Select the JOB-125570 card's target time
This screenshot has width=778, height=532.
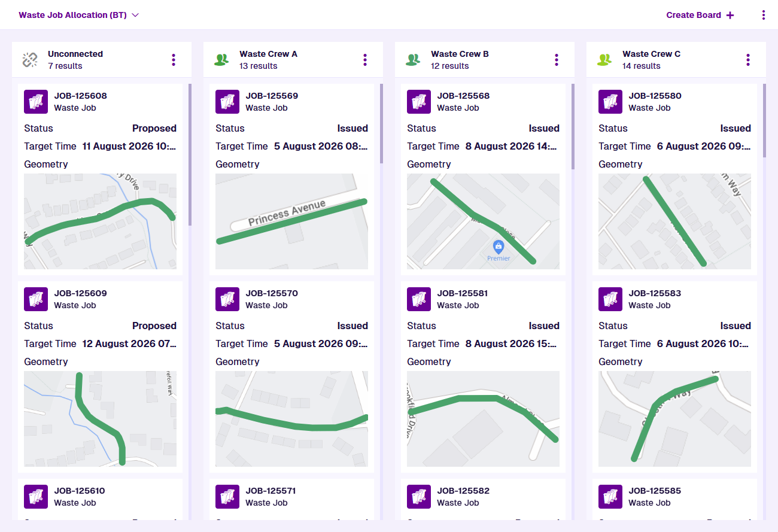click(x=321, y=343)
